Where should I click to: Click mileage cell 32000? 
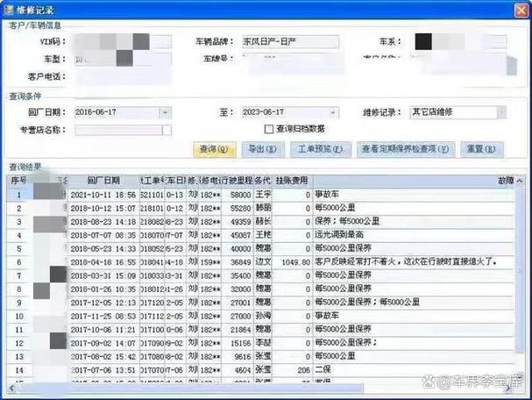(x=238, y=289)
